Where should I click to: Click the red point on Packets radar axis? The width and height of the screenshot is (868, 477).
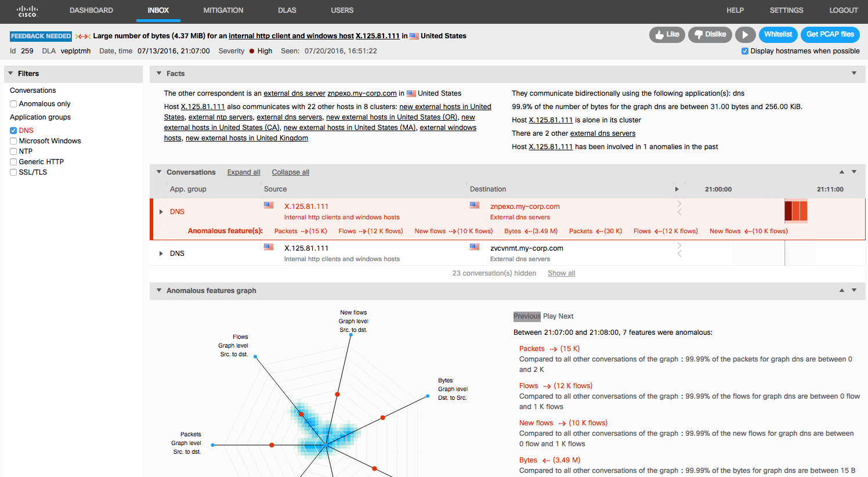272,445
